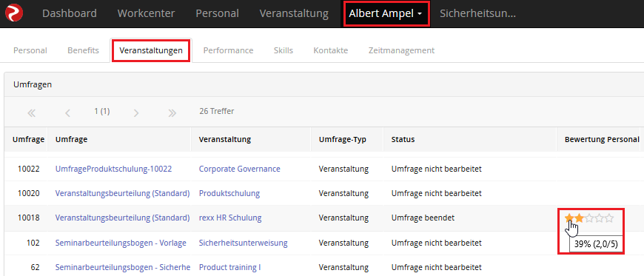
Task: Sort by the Status column header
Action: point(403,139)
